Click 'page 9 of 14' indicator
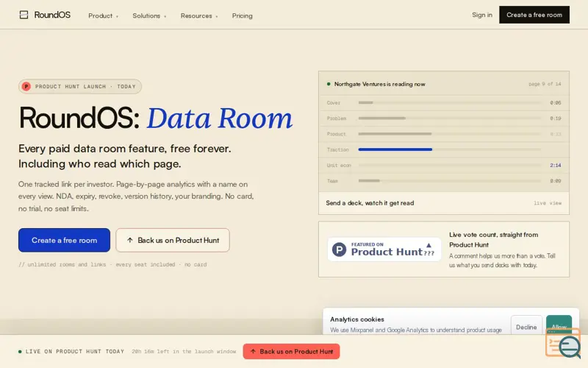The image size is (588, 368). coord(545,84)
